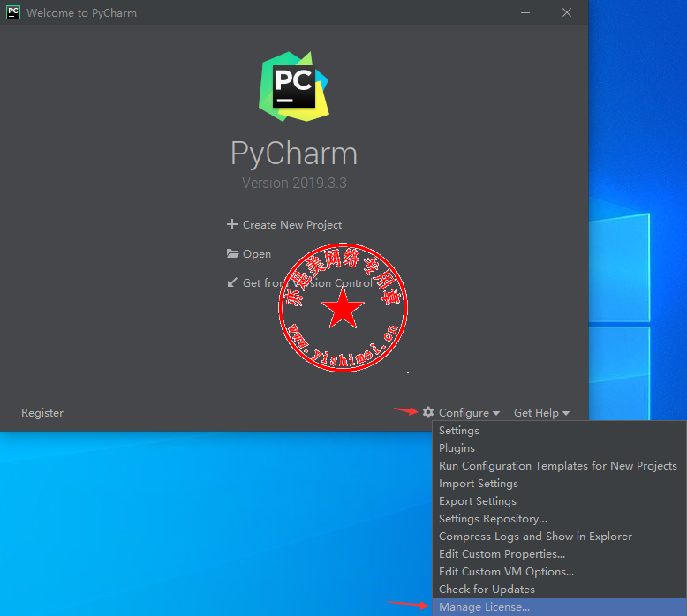Select Import Settings menu entry

coord(559,484)
